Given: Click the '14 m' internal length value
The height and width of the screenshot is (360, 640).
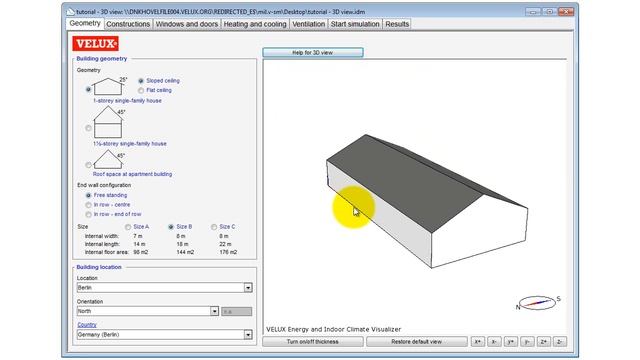Looking at the screenshot, I should [139, 244].
